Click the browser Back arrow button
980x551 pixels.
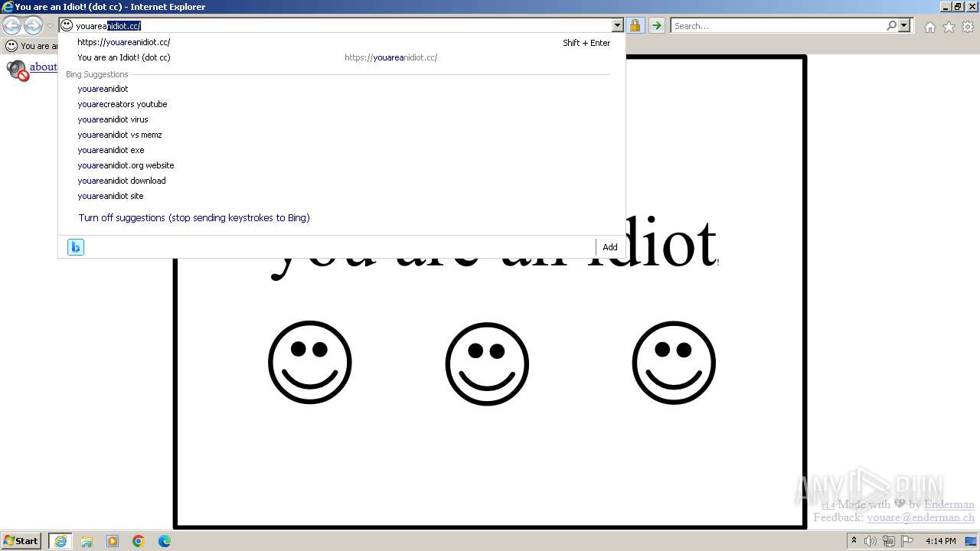pyautogui.click(x=11, y=26)
